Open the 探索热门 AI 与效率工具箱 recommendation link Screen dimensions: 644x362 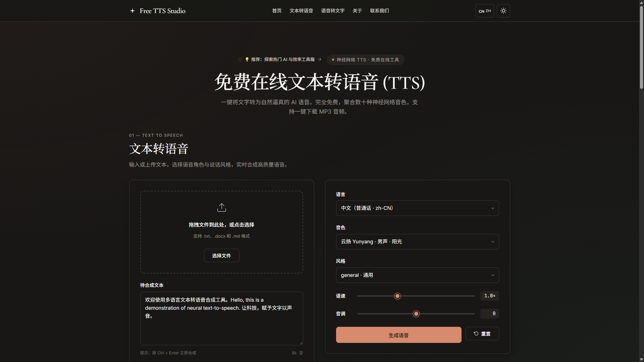coord(281,60)
